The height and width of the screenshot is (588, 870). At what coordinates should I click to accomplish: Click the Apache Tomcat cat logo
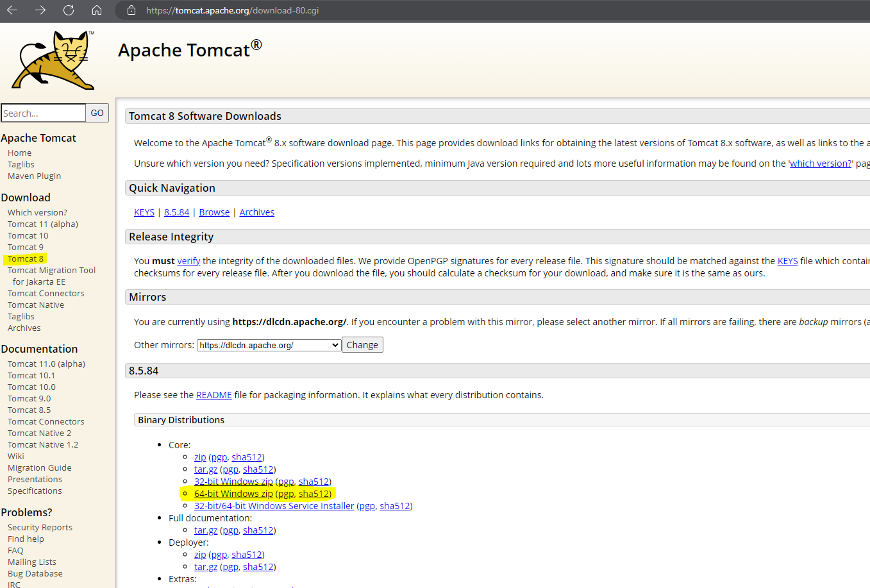click(53, 60)
